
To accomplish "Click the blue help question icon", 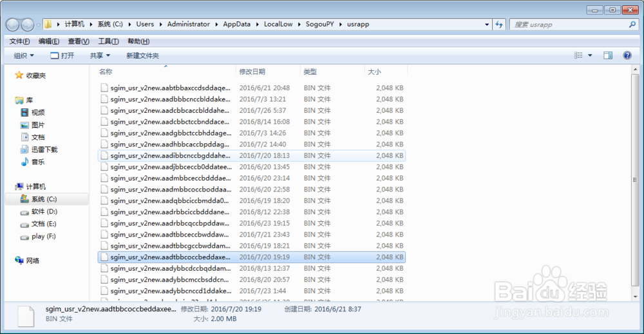I will (627, 55).
